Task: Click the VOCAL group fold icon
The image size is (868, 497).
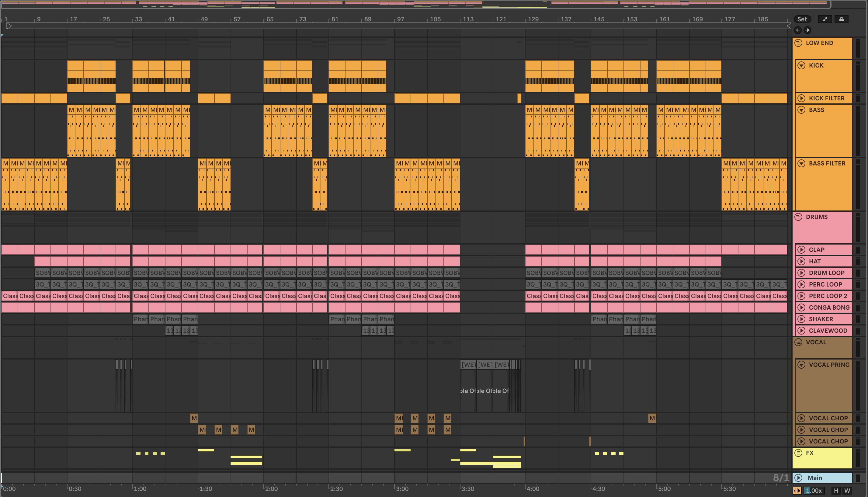Action: [x=798, y=342]
